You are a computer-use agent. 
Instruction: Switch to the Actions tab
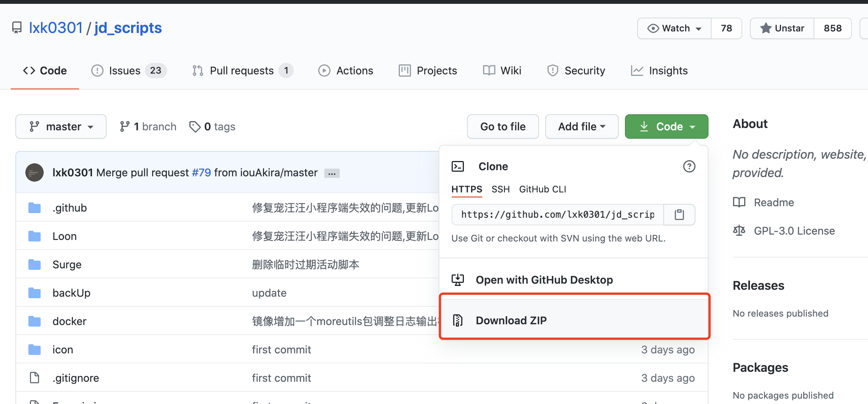coord(346,71)
